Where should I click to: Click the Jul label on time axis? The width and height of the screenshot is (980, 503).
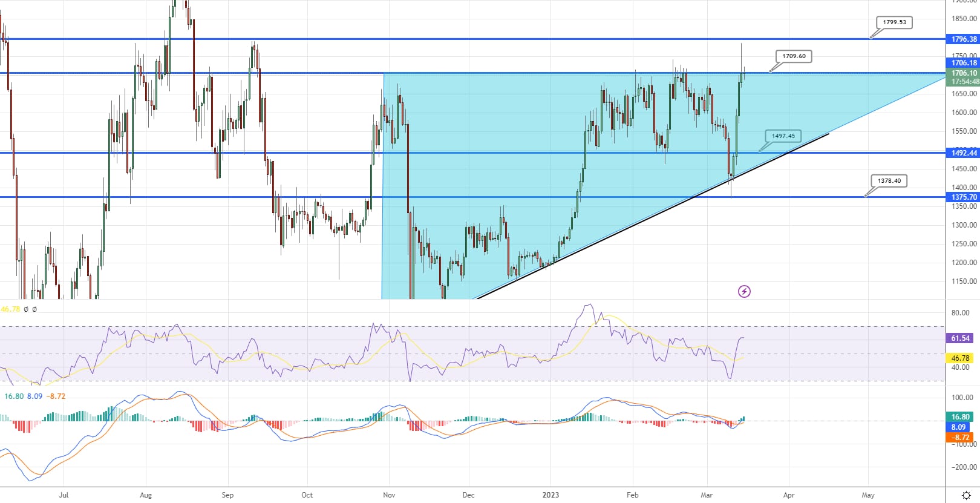click(64, 495)
